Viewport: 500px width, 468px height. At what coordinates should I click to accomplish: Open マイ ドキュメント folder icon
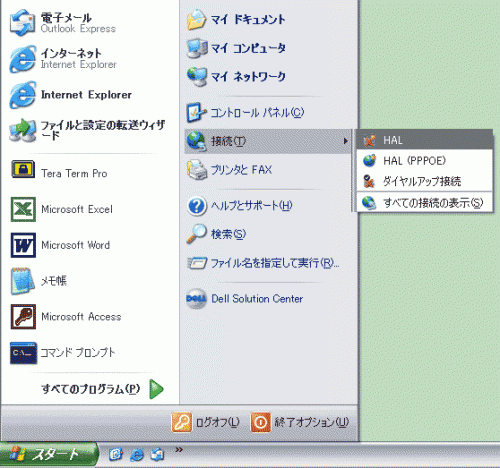point(196,19)
